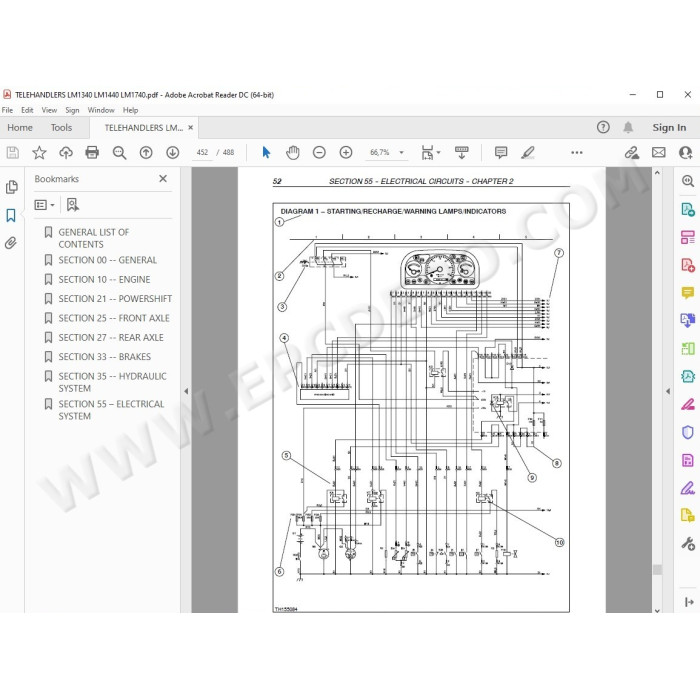Screen dimensions: 700x700
Task: Upload file to cloud icon
Action: (x=66, y=153)
